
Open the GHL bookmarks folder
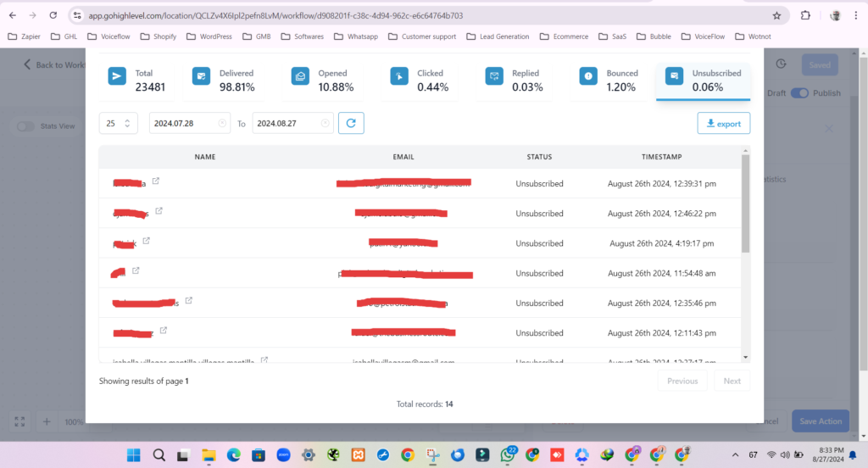(64, 36)
